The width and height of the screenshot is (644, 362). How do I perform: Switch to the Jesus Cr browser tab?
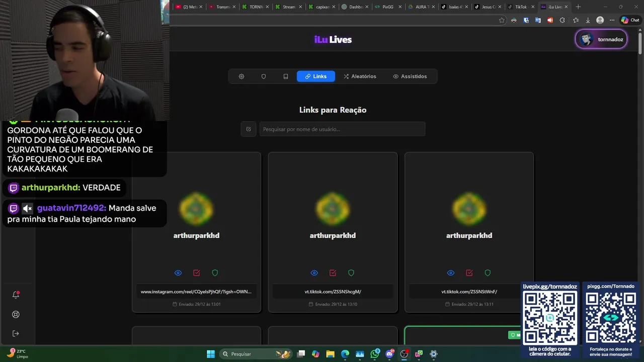tap(488, 7)
